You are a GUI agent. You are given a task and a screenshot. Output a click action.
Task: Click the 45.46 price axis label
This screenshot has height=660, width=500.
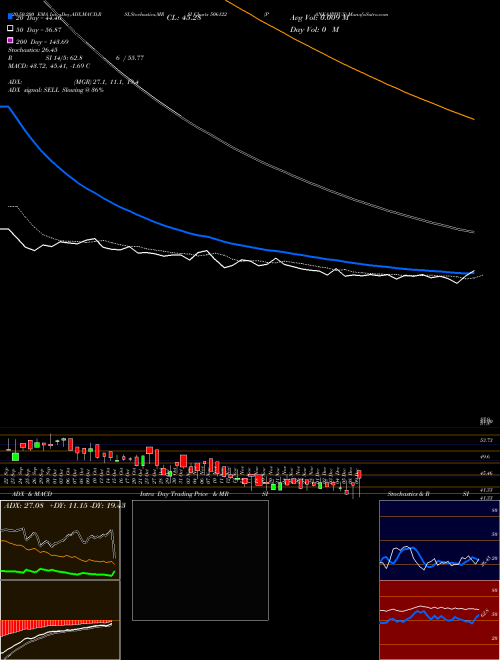coord(486,474)
